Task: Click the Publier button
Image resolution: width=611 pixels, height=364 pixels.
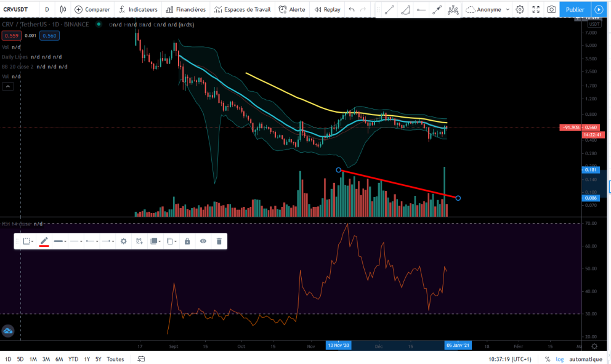Action: point(575,9)
